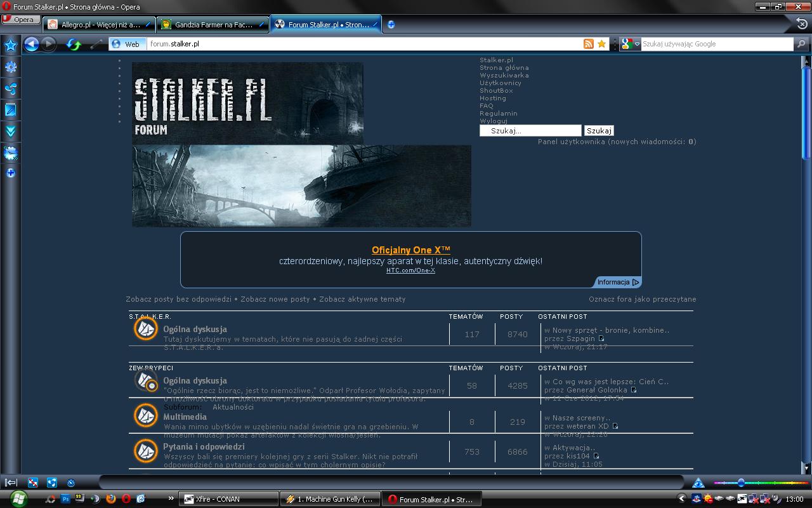View latest post icon next to kis104

(x=596, y=456)
